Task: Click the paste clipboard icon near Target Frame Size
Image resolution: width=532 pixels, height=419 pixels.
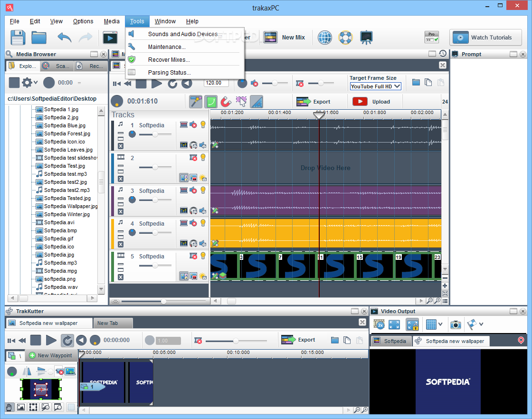Action: coord(441,83)
